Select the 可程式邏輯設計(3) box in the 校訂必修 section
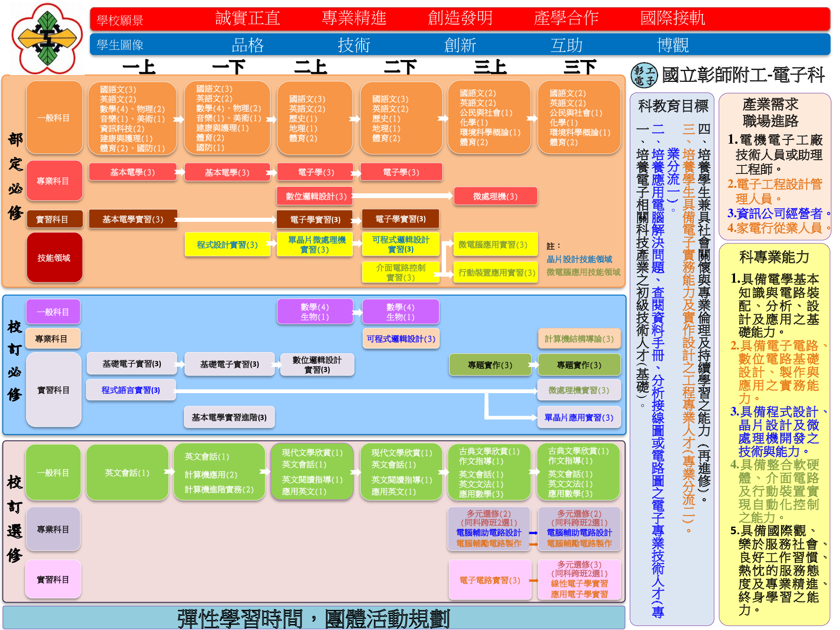 [x=401, y=339]
